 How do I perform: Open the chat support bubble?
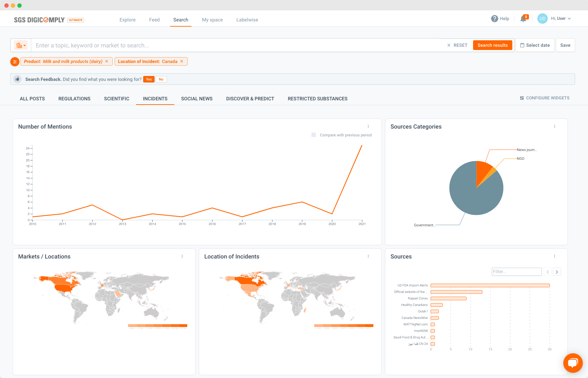(573, 363)
